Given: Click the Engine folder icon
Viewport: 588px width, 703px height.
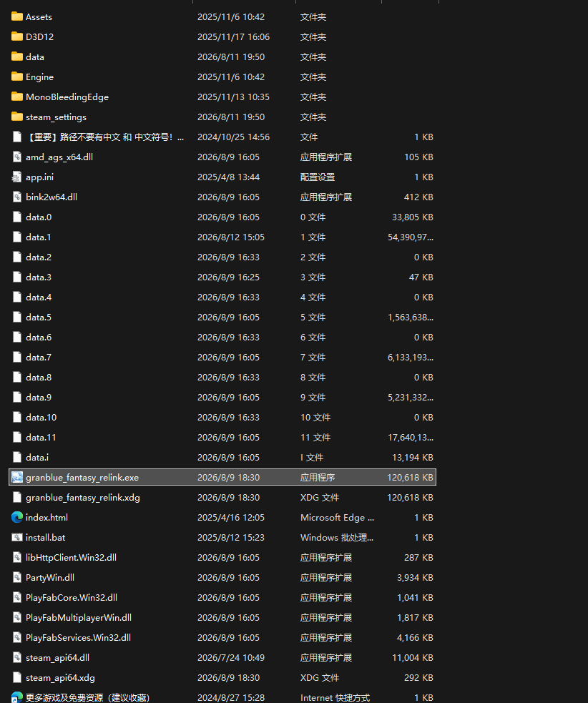Looking at the screenshot, I should coord(17,77).
